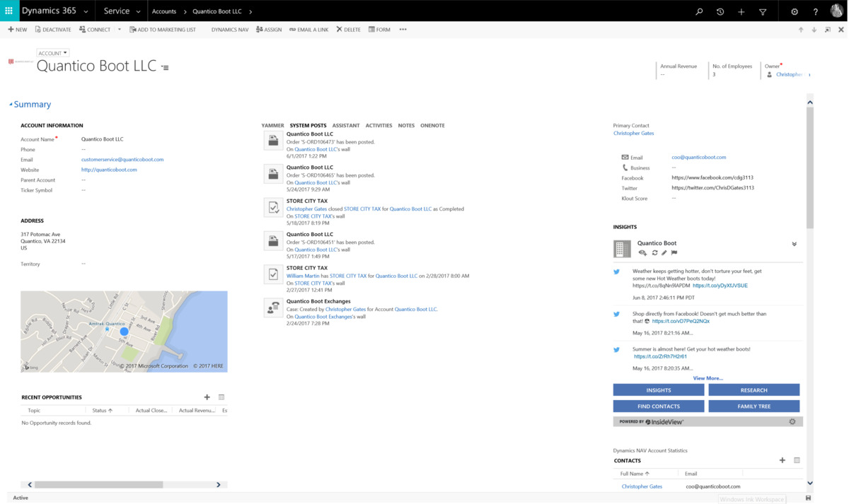This screenshot has height=504, width=849.
Task: Add a recent opportunity with plus icon
Action: click(207, 397)
